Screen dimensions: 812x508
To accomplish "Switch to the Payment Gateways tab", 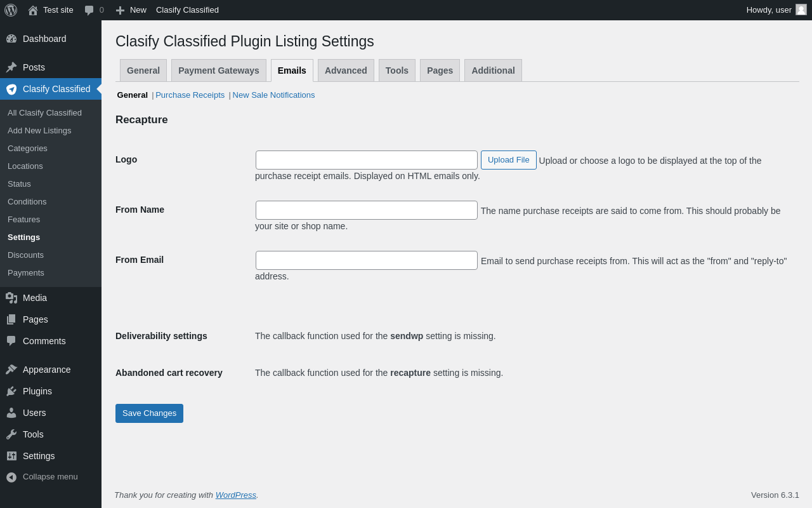I will point(219,70).
